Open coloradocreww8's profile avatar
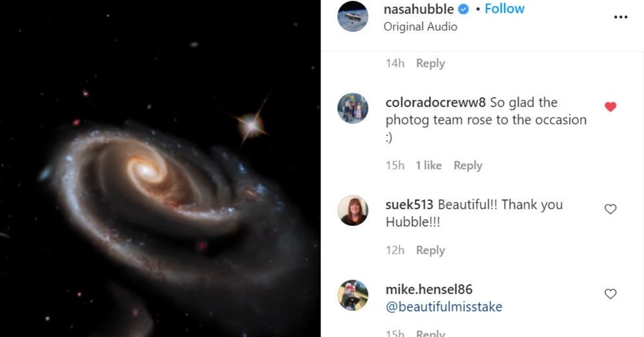 pos(353,108)
